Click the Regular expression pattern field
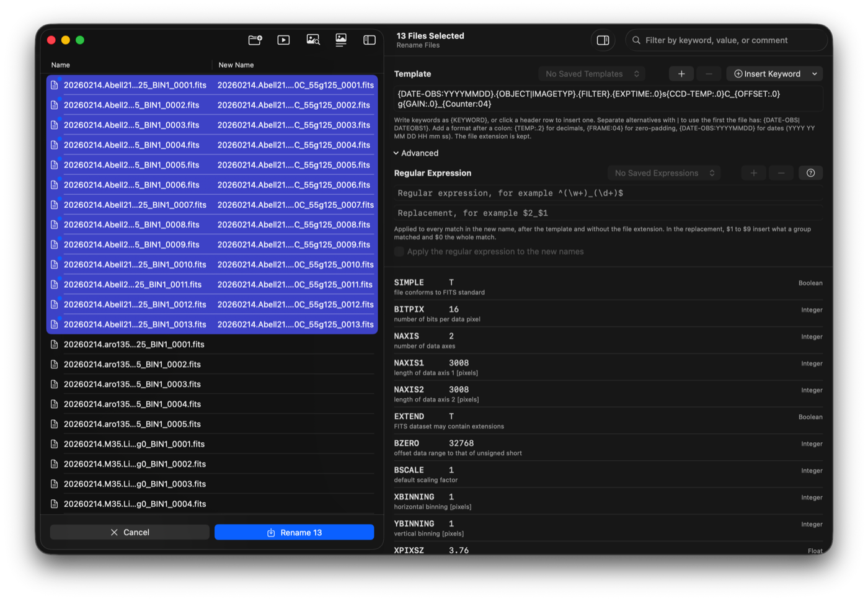This screenshot has height=601, width=868. (x=609, y=193)
